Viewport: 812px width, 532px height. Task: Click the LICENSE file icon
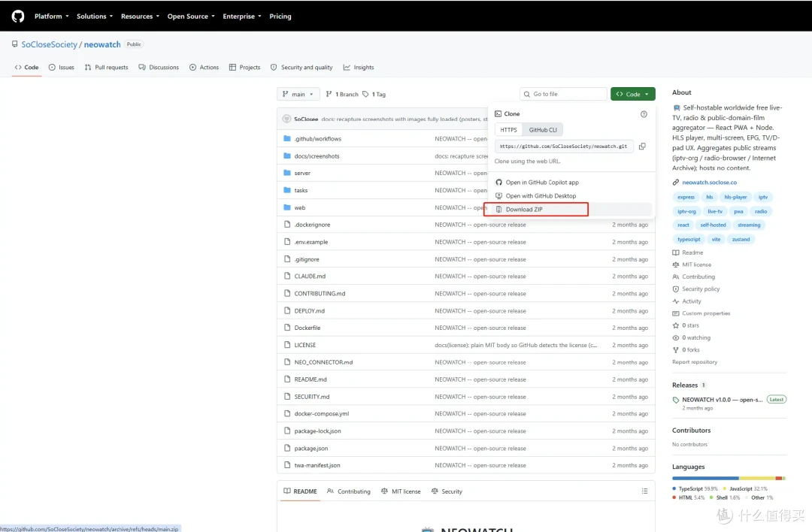coord(287,345)
